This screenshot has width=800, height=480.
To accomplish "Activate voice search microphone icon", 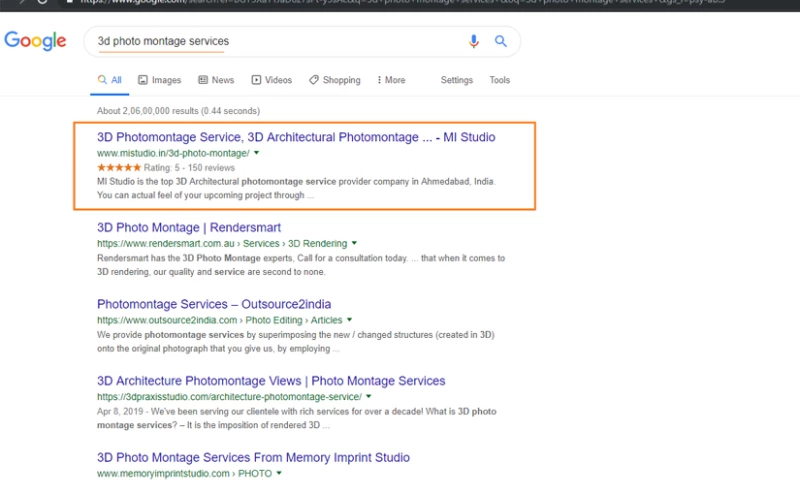I will 473,41.
